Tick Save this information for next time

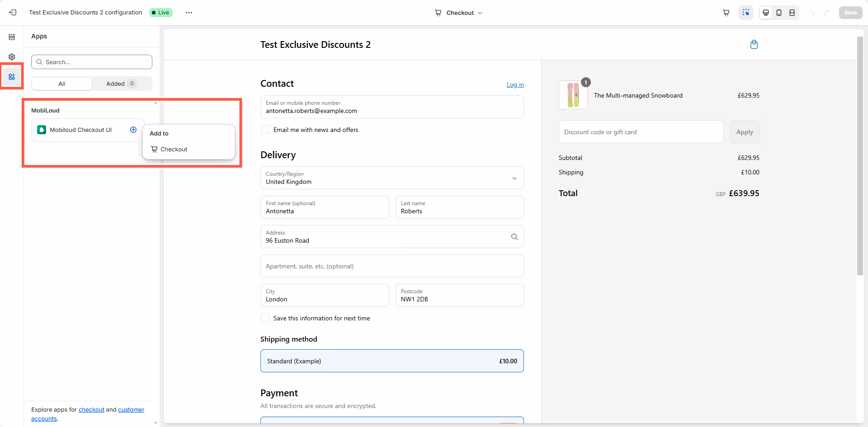point(265,318)
